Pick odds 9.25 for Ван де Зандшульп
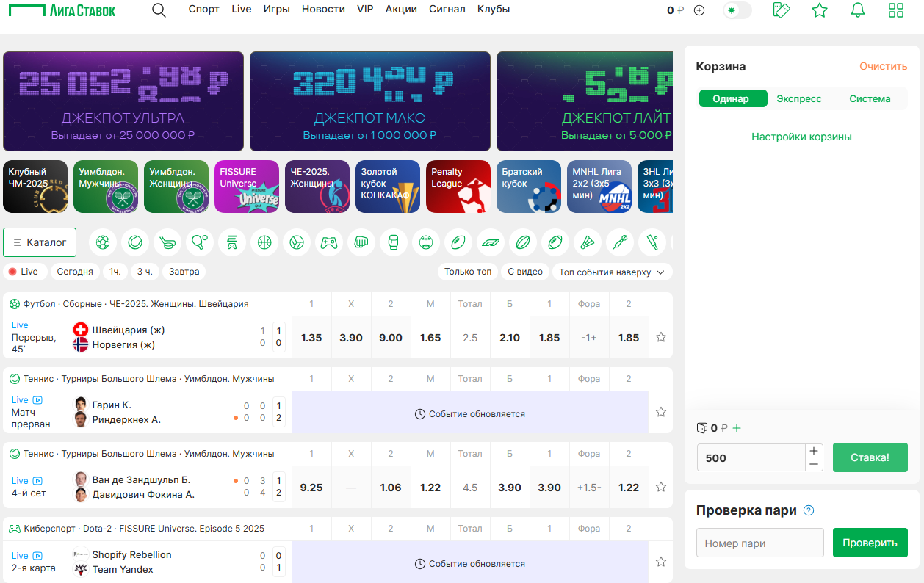This screenshot has width=924, height=583. [311, 488]
